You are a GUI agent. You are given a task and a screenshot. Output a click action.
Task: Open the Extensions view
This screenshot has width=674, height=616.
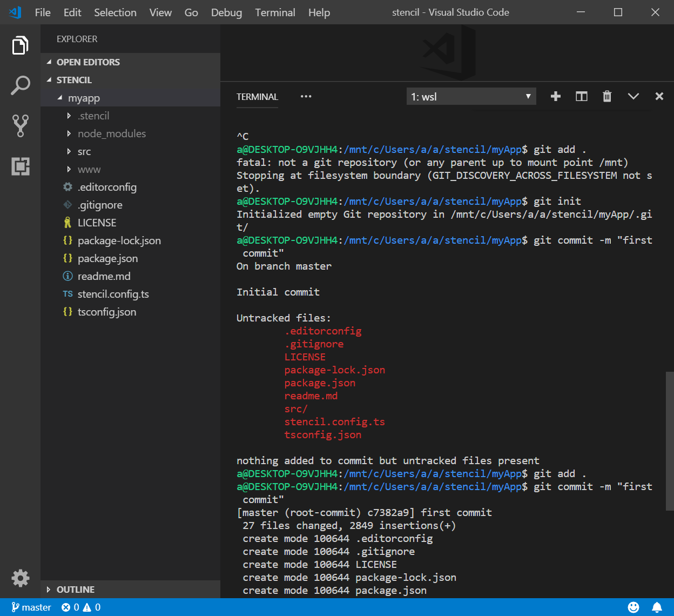click(20, 166)
